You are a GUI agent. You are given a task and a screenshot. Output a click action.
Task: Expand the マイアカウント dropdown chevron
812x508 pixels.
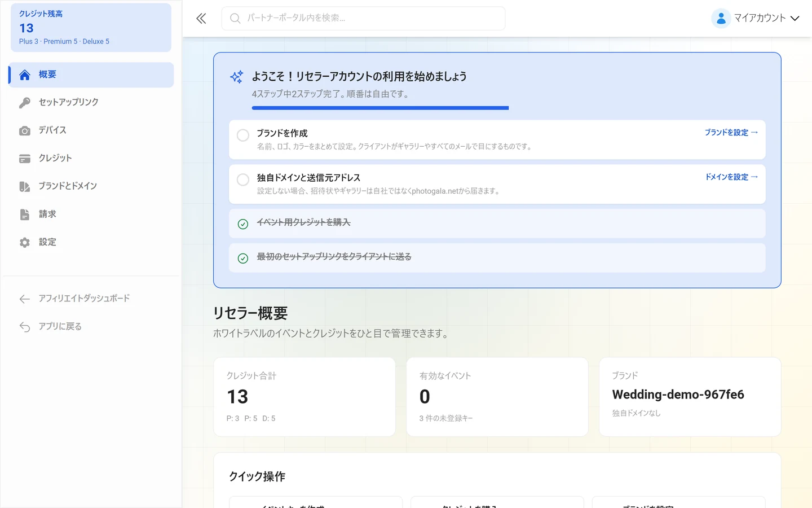tap(795, 19)
